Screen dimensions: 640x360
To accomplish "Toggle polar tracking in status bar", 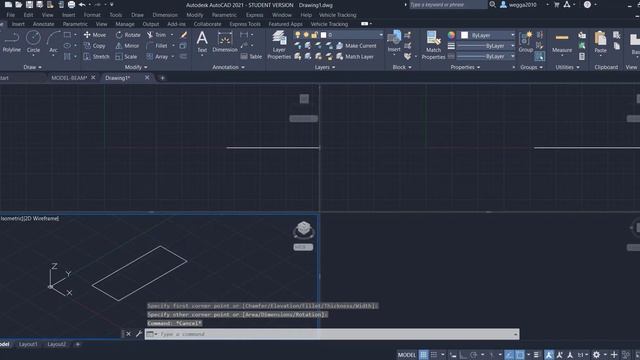I will click(473, 355).
